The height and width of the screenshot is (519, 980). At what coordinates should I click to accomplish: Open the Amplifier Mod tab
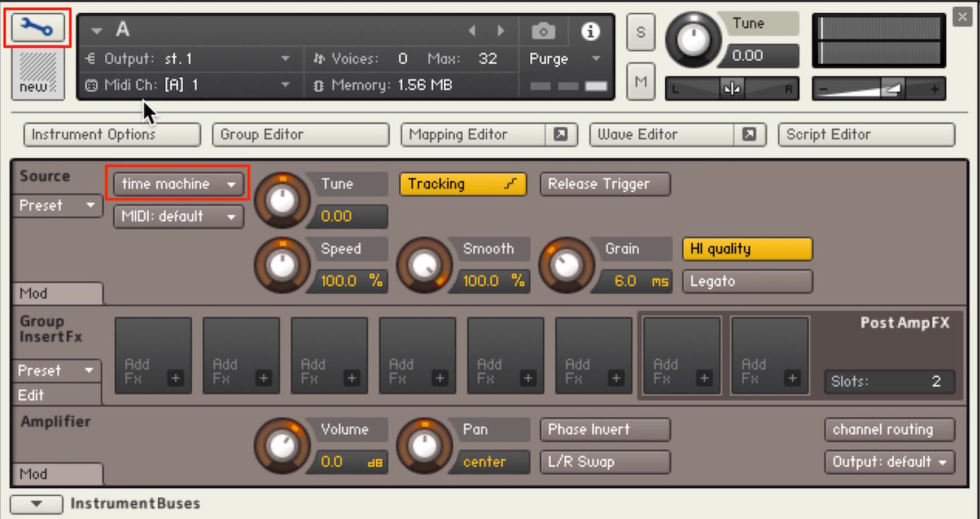[57, 474]
